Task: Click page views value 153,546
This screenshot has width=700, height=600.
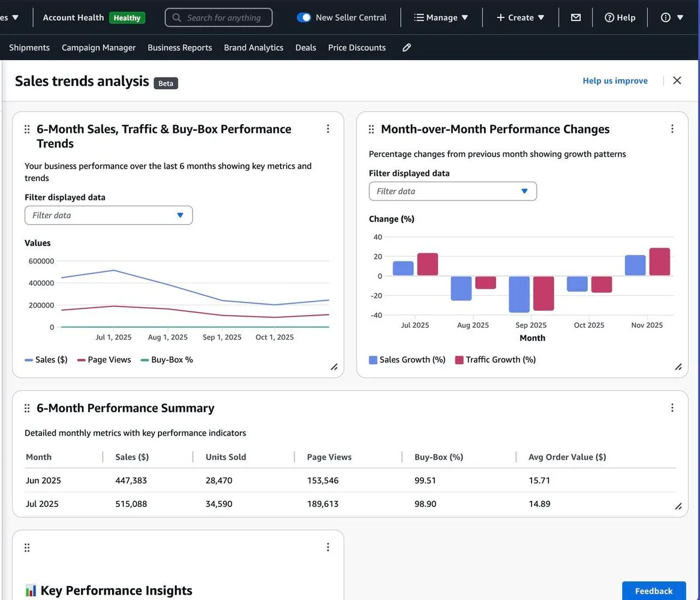Action: click(323, 481)
